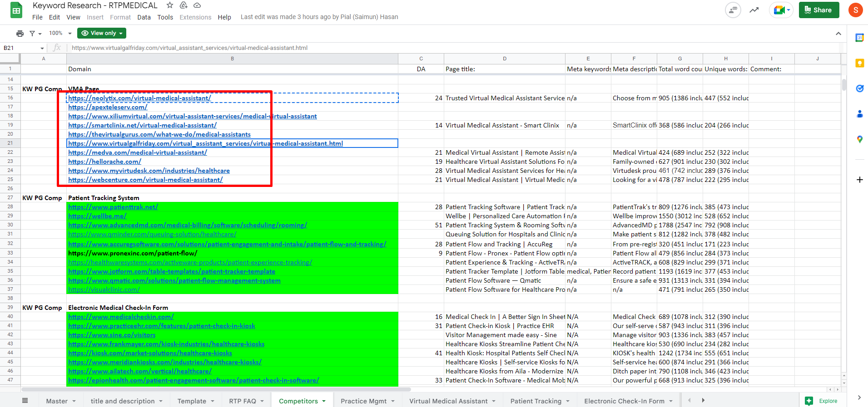The width and height of the screenshot is (868, 407).
Task: Open the View menu
Action: tap(73, 17)
